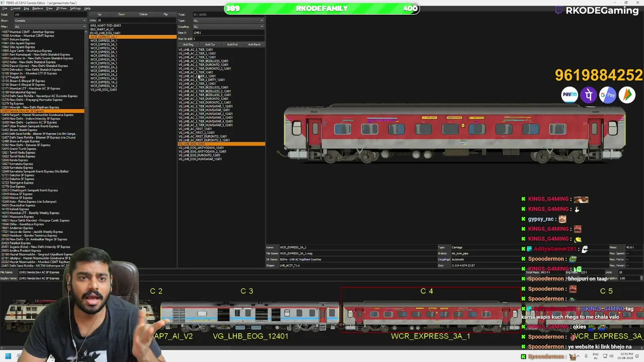Select consist 12626 Kerala Express
Image resolution: width=644 pixels, height=362 pixels.
pyautogui.click(x=15, y=160)
